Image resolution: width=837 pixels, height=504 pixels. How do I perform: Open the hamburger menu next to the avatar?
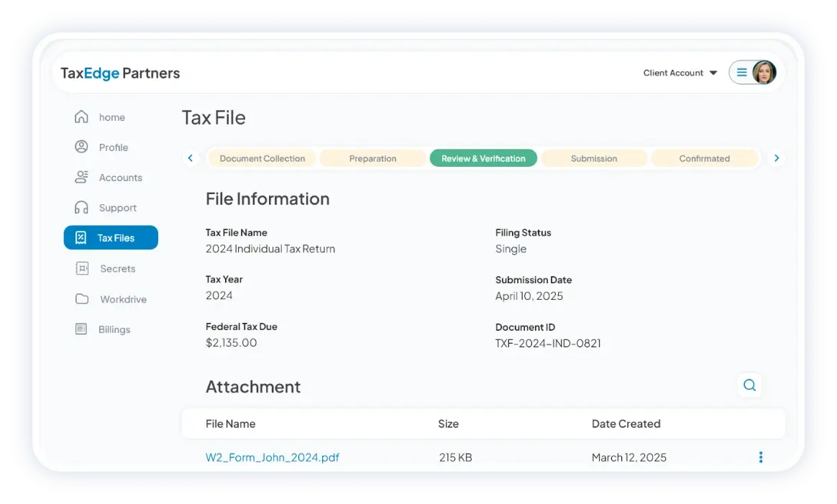741,72
